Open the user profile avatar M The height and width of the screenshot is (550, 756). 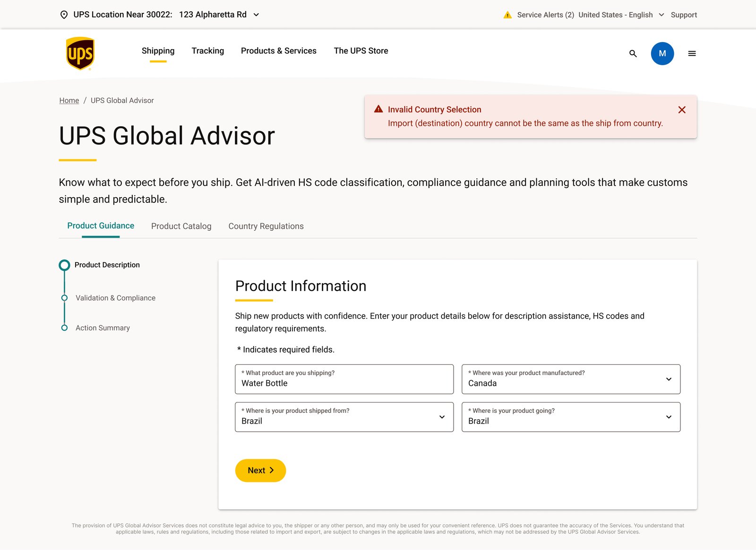[x=662, y=53]
